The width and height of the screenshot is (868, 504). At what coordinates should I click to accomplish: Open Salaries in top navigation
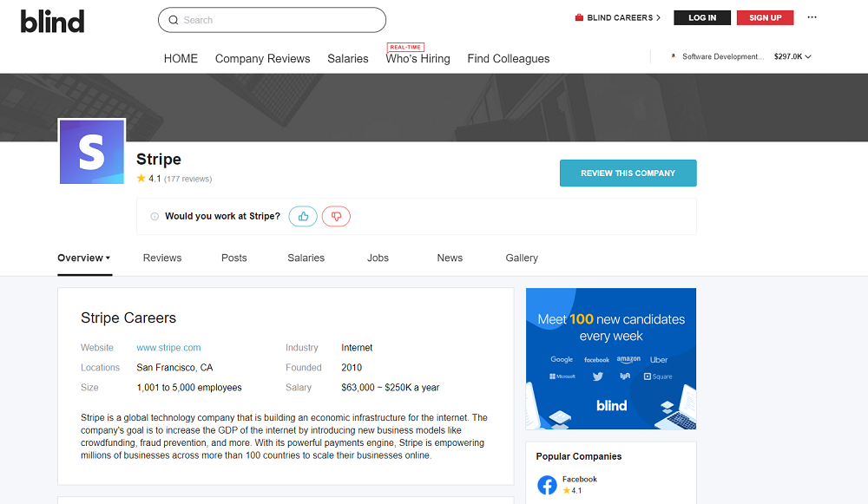pyautogui.click(x=348, y=59)
